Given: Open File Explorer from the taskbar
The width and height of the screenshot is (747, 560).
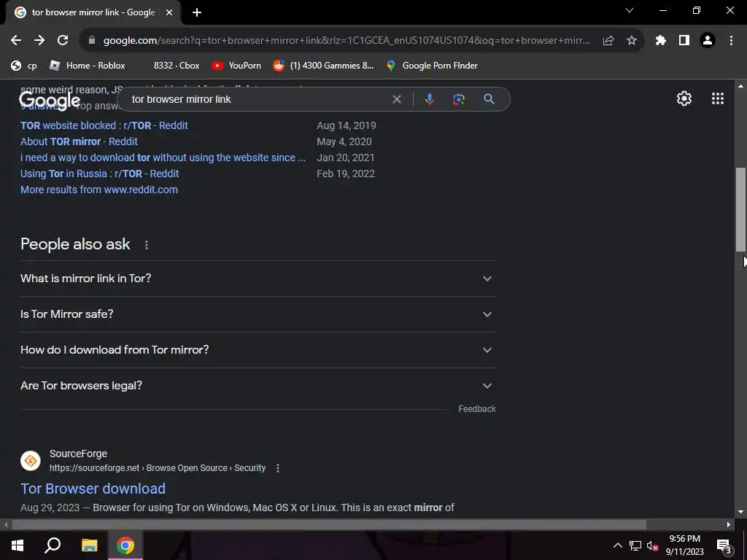Looking at the screenshot, I should click(89, 545).
